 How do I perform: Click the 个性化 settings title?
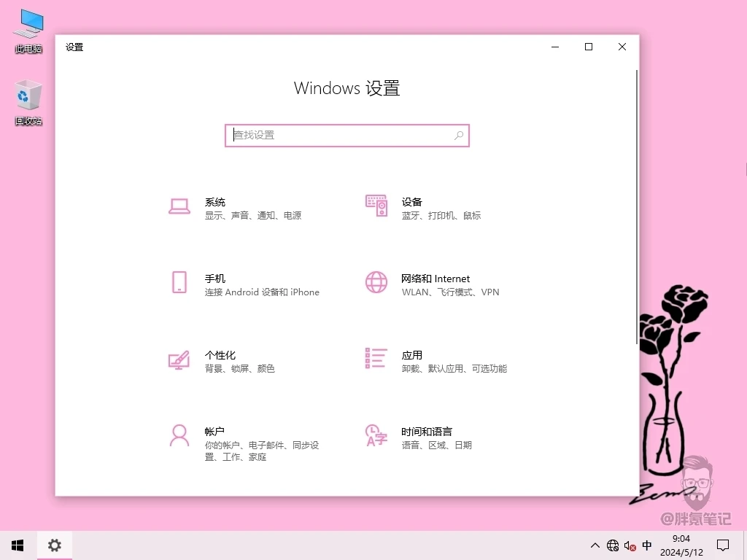[x=220, y=355]
